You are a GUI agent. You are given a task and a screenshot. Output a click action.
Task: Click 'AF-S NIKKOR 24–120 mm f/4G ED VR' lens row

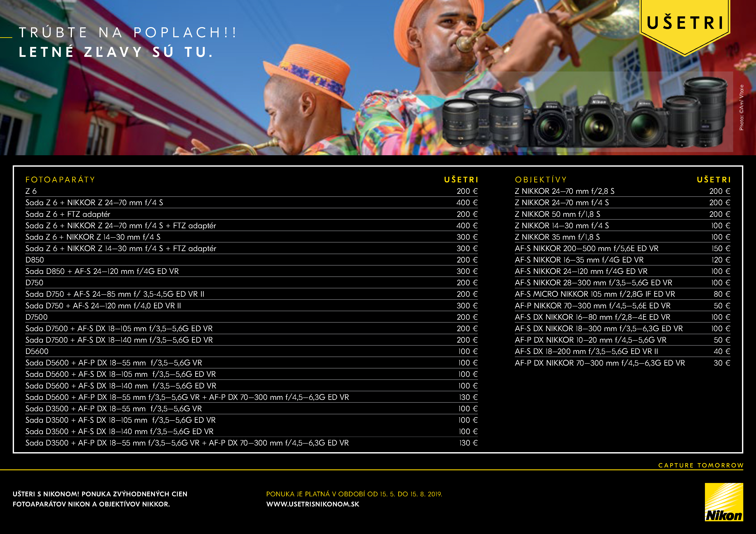[623, 272]
